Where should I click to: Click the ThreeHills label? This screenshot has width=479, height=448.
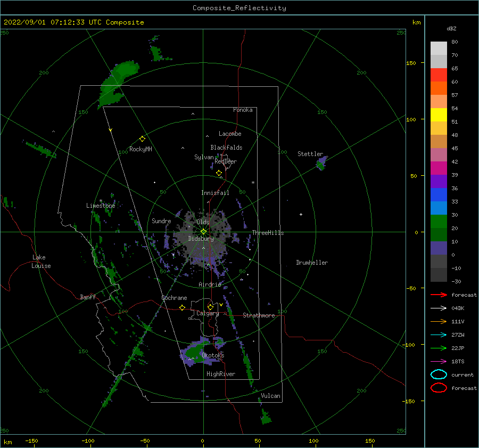click(x=268, y=233)
